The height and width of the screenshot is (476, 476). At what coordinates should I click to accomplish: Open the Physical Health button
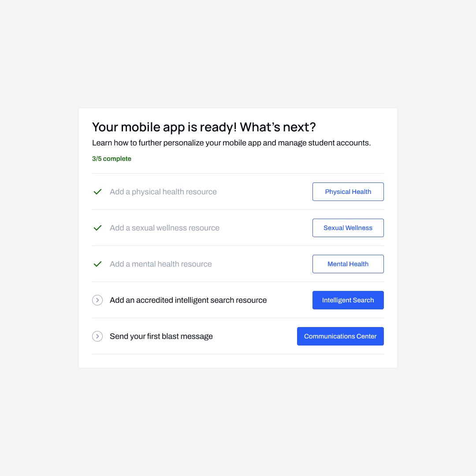point(348,192)
